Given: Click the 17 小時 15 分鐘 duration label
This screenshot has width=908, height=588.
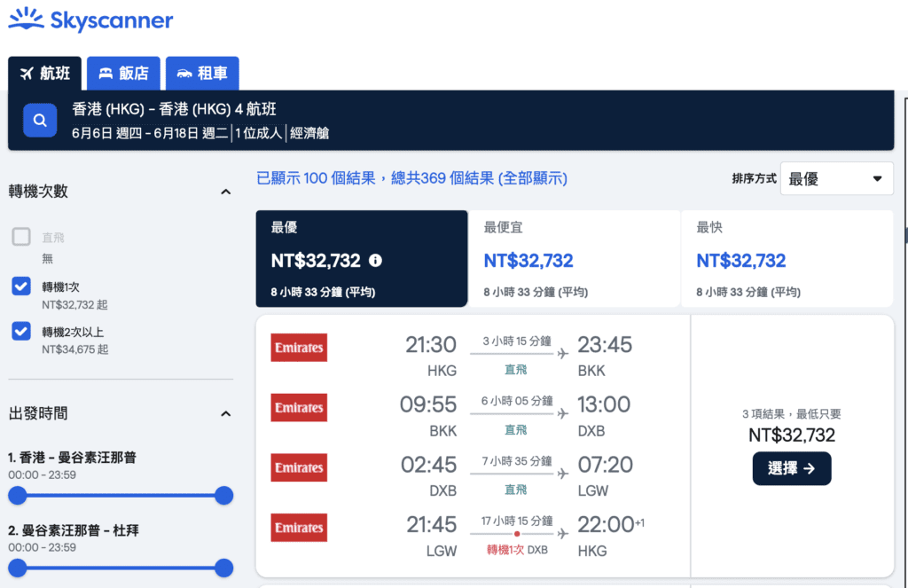Looking at the screenshot, I should click(x=517, y=521).
